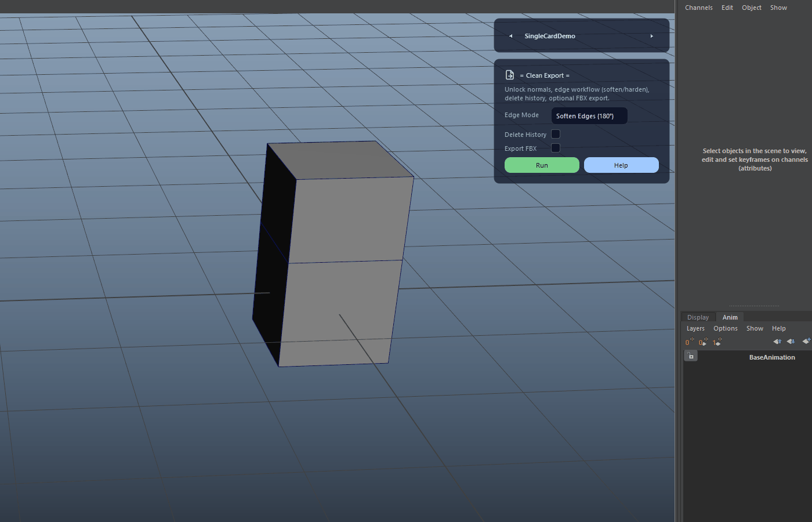Move selected anim layer up
Viewport: 812px width, 522px height.
777,342
